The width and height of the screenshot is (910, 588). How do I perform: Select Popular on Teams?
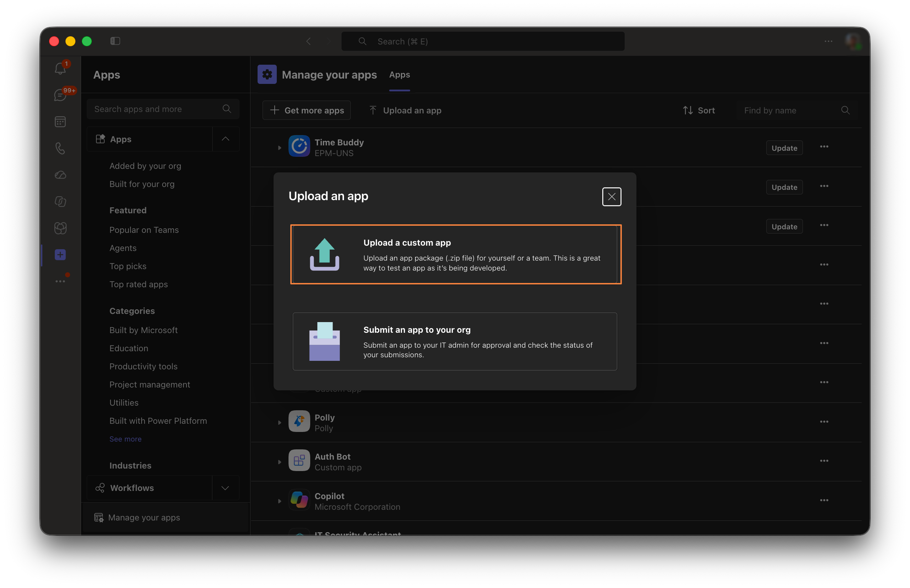point(144,230)
